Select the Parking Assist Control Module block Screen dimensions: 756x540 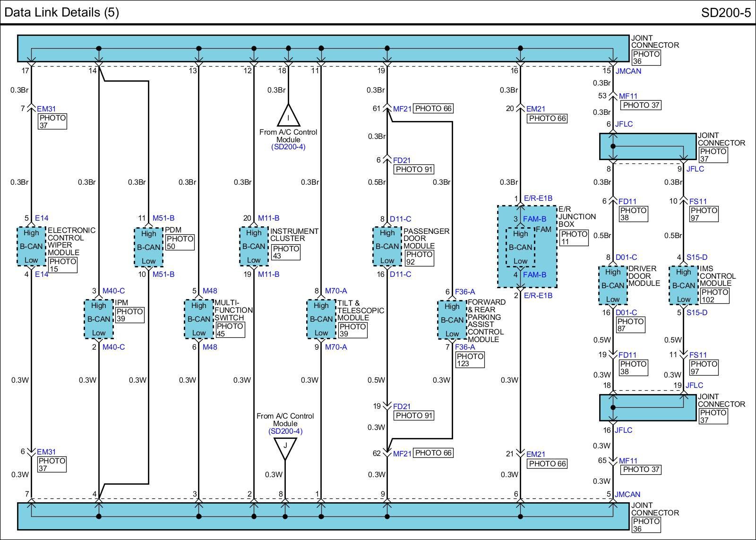[x=452, y=320]
